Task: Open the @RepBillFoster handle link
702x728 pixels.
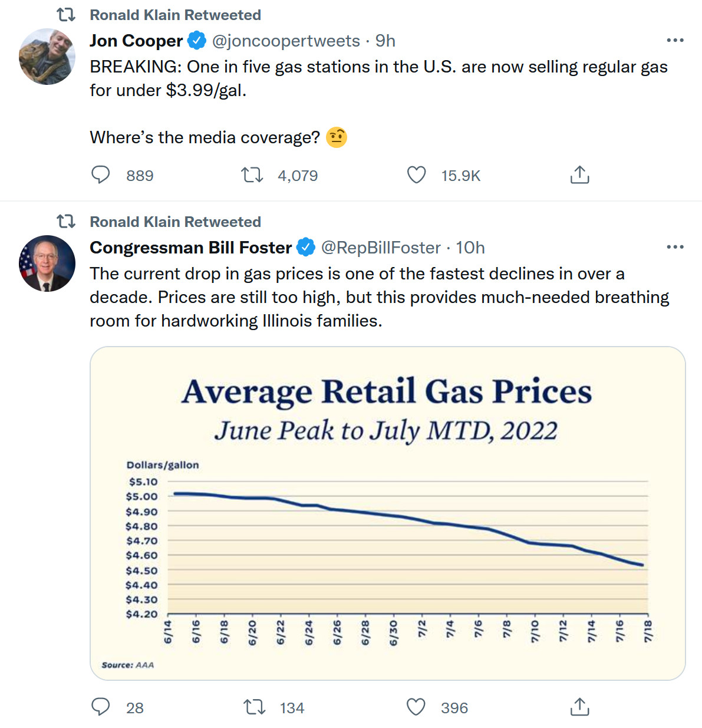Action: coord(381,248)
